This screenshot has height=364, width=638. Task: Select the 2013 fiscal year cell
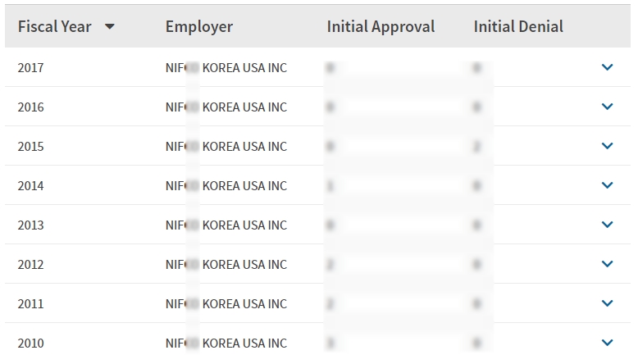pos(31,225)
